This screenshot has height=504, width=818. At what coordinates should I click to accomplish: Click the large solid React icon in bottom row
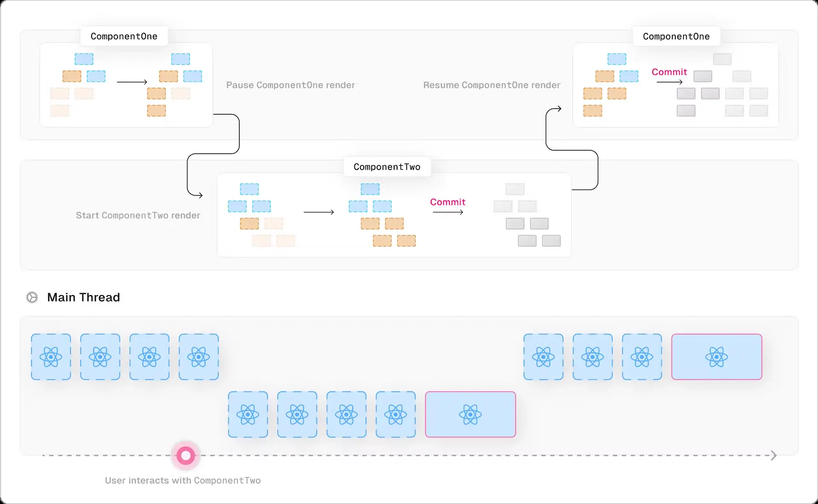point(470,414)
